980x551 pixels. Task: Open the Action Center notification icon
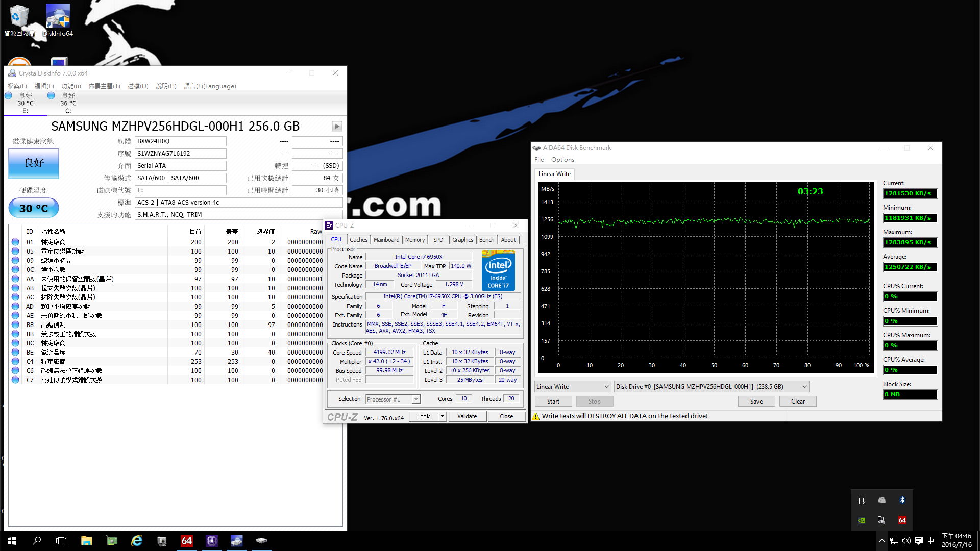tap(919, 541)
